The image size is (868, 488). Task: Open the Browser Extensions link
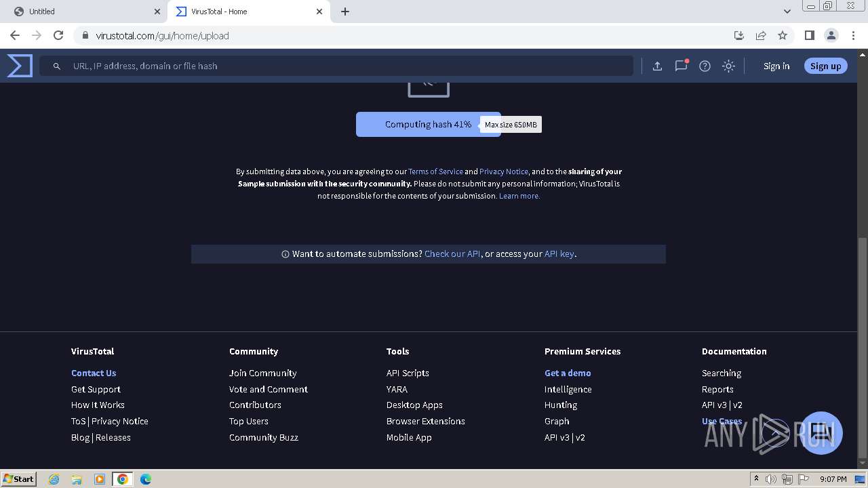tap(426, 421)
